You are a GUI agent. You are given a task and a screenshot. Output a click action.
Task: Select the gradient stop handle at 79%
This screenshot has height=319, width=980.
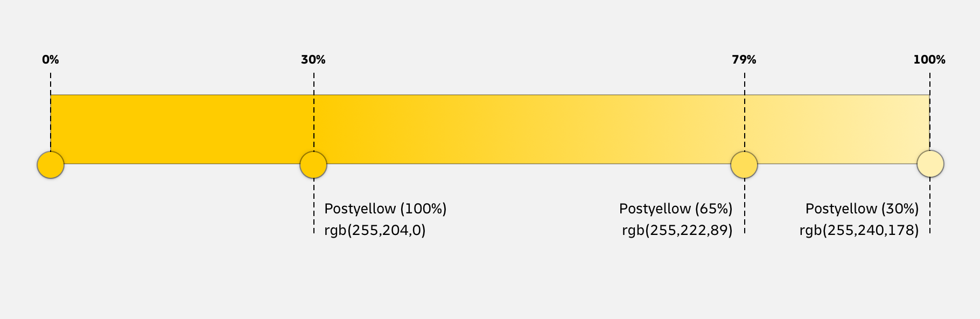pos(744,165)
